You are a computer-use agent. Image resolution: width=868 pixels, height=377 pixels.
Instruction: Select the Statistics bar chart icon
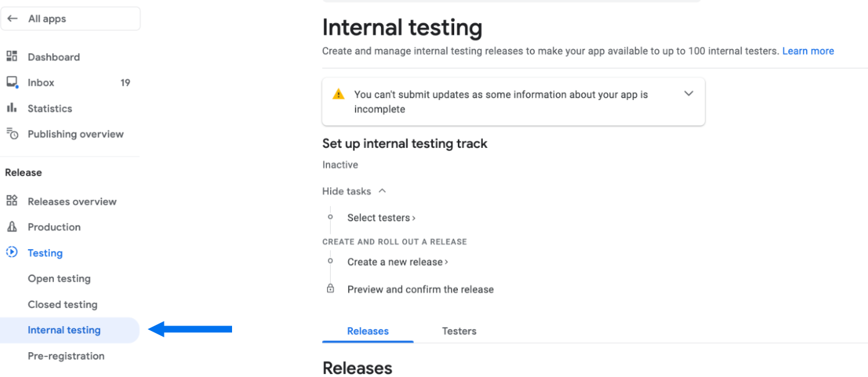click(12, 108)
